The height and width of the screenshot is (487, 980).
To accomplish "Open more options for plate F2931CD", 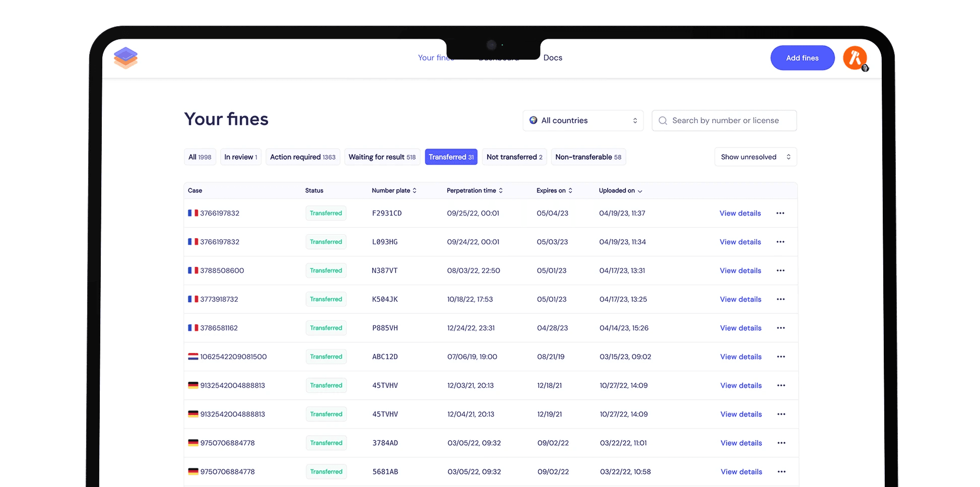I will [780, 213].
